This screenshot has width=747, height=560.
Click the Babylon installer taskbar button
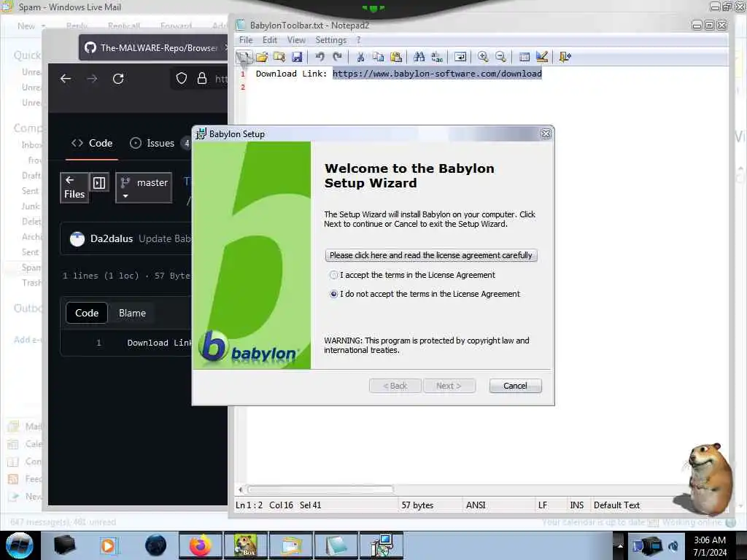382,545
